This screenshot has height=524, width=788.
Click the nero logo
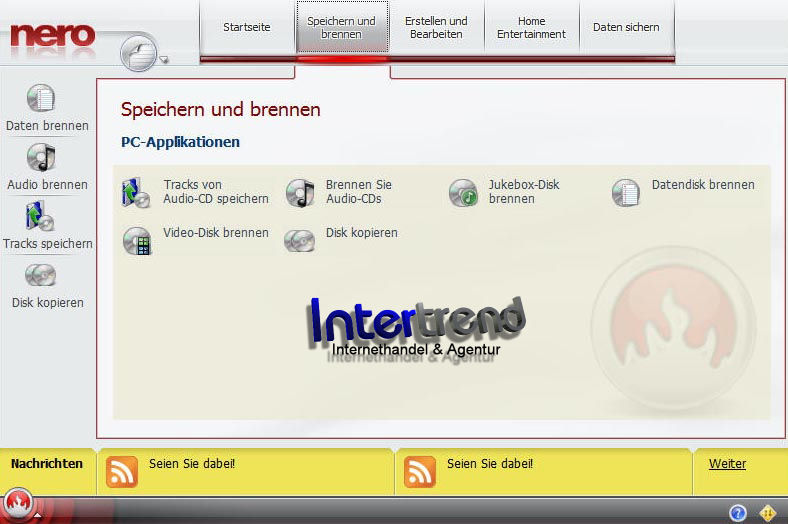point(52,36)
